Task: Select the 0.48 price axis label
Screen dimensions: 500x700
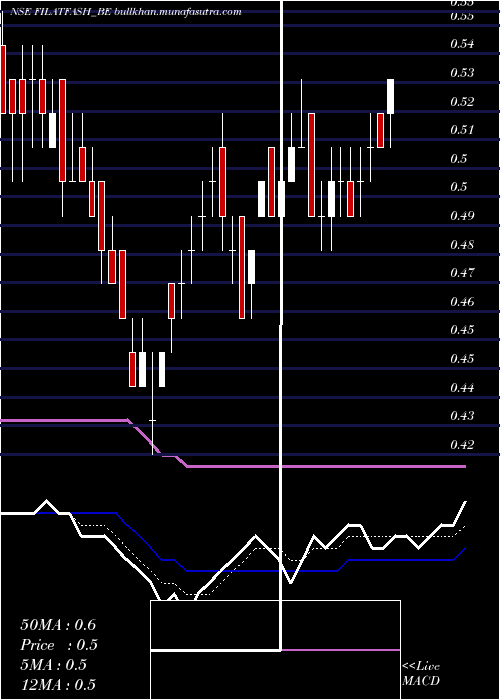Action: [x=462, y=245]
